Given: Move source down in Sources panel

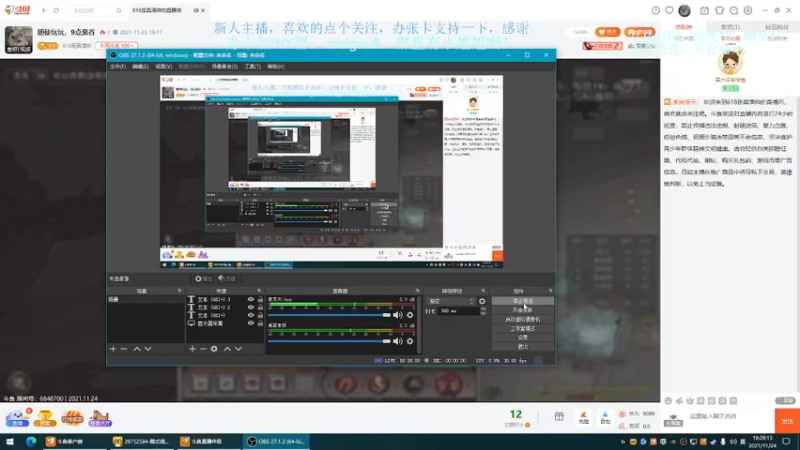Looking at the screenshot, I should pyautogui.click(x=238, y=349).
